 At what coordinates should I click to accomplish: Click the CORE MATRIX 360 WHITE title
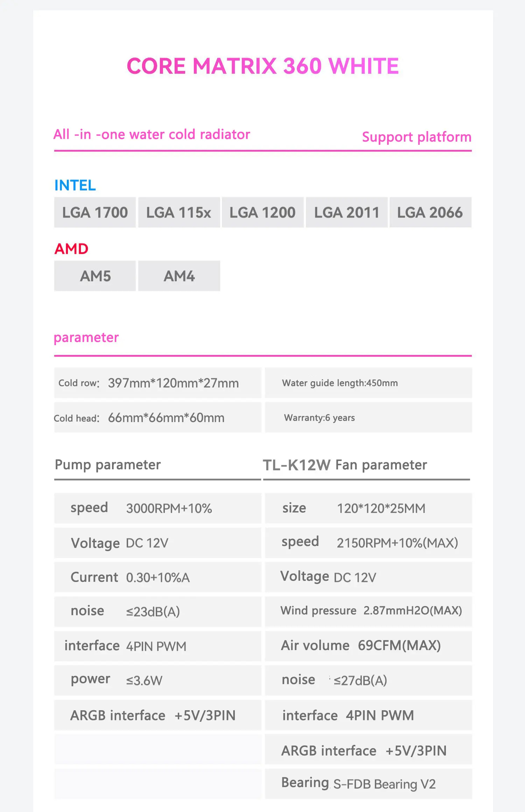point(262,66)
